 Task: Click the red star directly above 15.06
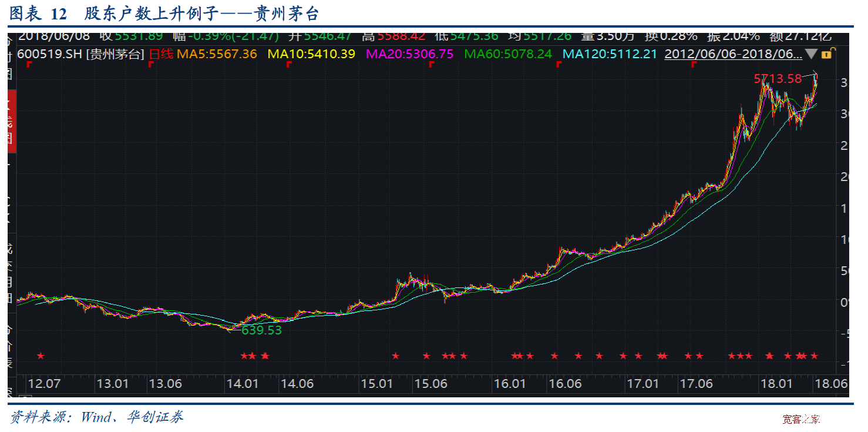point(427,356)
